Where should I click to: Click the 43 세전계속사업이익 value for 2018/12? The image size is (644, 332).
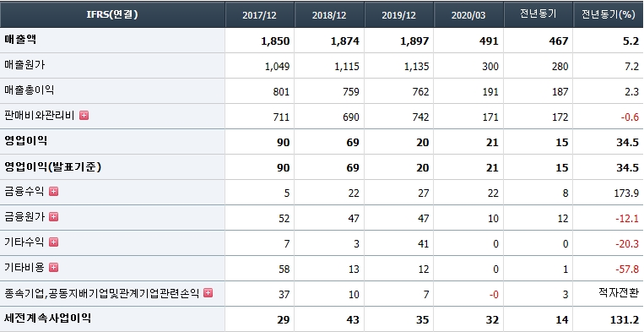(x=353, y=319)
